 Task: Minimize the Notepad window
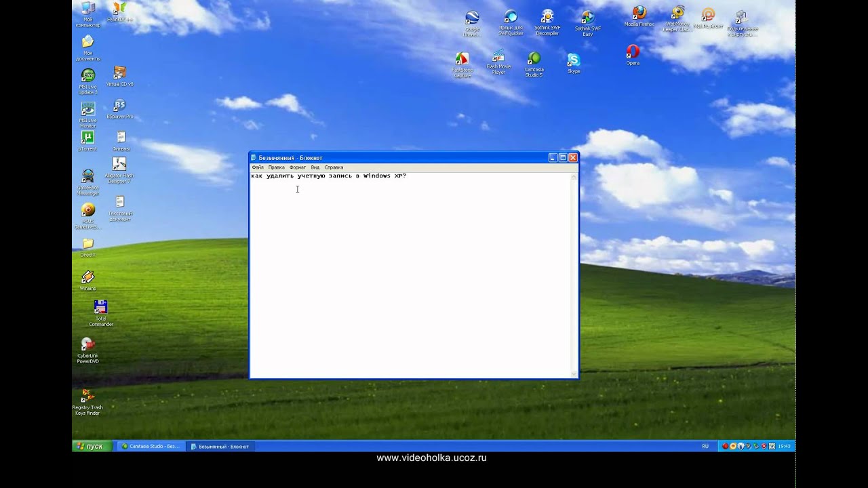[x=553, y=157]
